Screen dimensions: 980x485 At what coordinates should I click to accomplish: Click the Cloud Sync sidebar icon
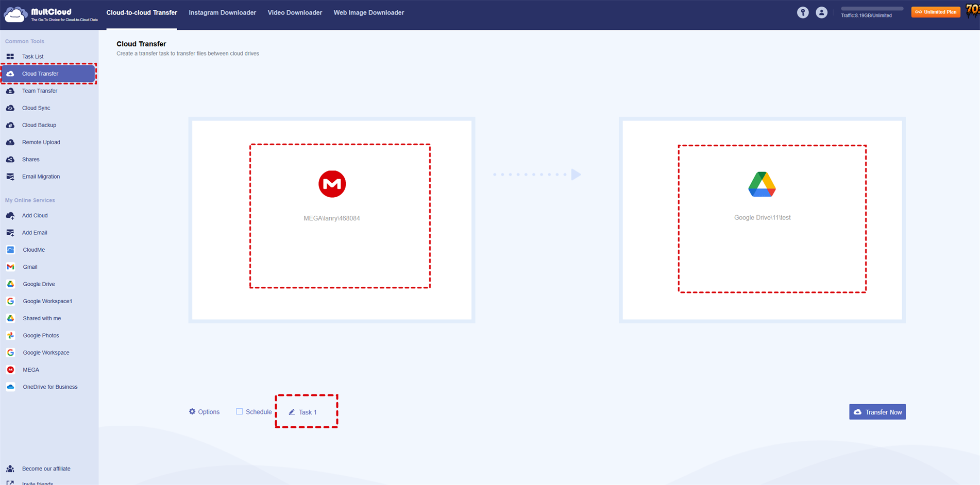pos(10,108)
